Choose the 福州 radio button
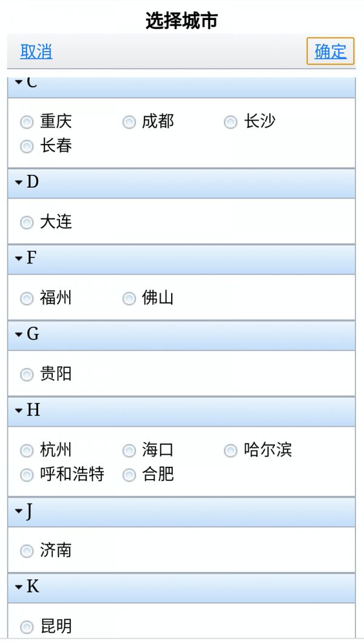Image resolution: width=364 pixels, height=643 pixels. coord(27,298)
